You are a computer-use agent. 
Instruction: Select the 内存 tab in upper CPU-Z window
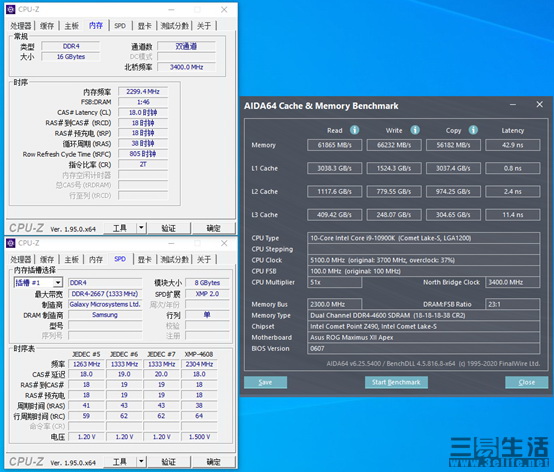click(96, 25)
